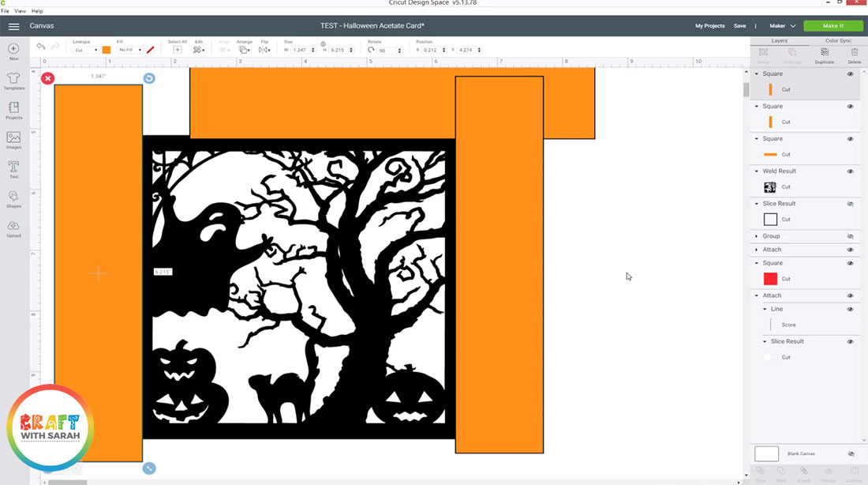The width and height of the screenshot is (868, 485).
Task: Open the Templates panel in the sidebar
Action: [x=13, y=80]
